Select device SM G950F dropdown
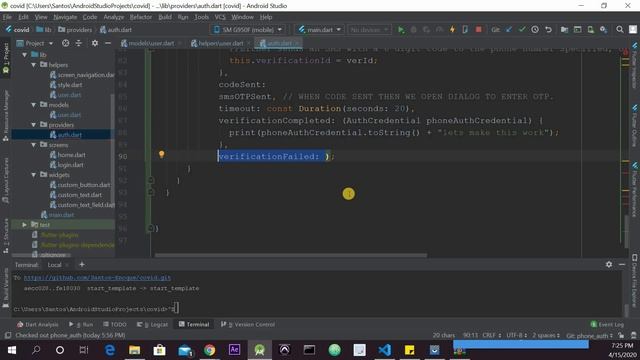The width and height of the screenshot is (640, 360). (248, 30)
